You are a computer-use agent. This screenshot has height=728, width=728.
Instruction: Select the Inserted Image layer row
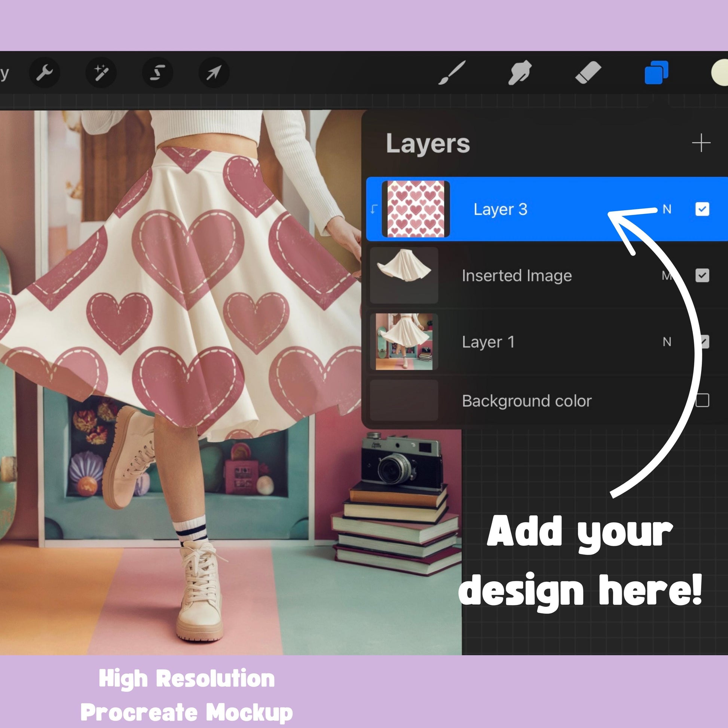coord(517,275)
